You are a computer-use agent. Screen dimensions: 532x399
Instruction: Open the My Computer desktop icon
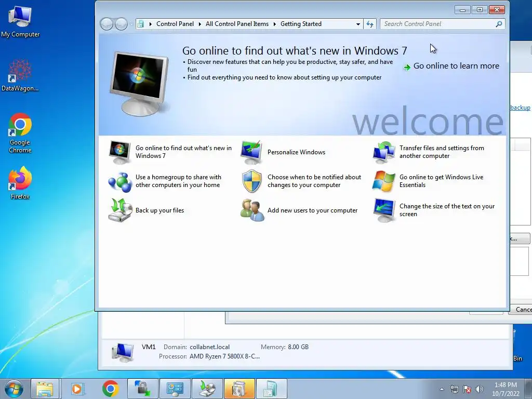[20, 21]
